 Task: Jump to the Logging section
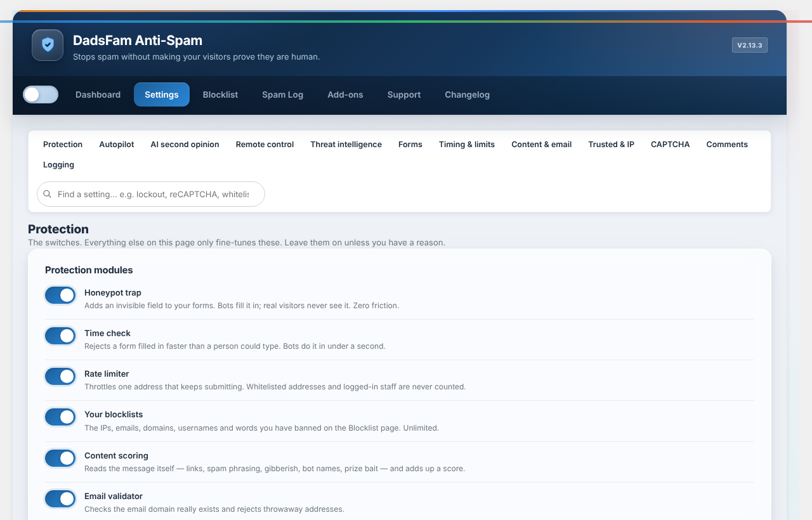tap(58, 165)
